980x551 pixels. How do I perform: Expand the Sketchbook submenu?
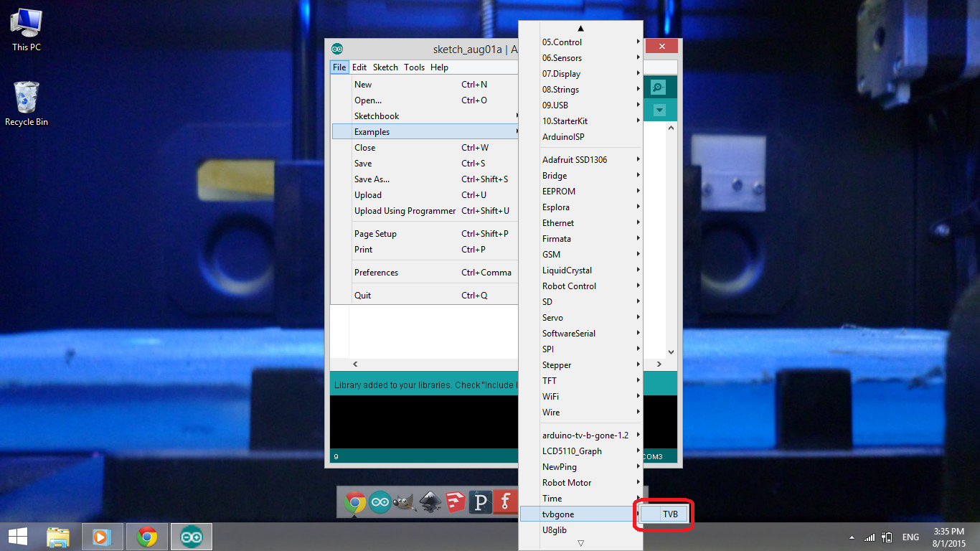[x=376, y=116]
